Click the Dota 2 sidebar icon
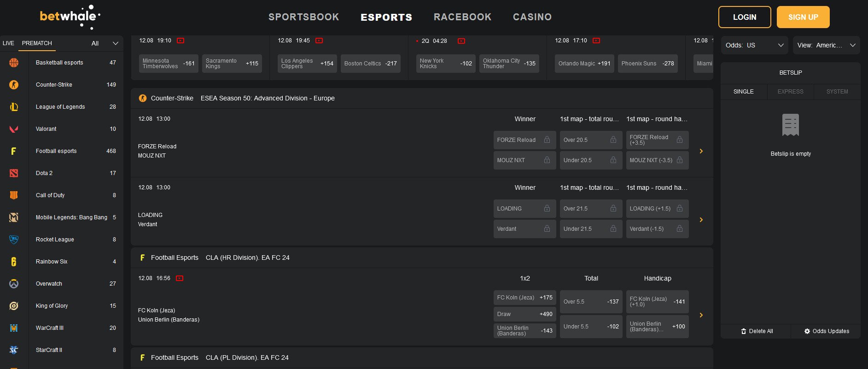Viewport: 868px width, 369px height. coord(14,173)
